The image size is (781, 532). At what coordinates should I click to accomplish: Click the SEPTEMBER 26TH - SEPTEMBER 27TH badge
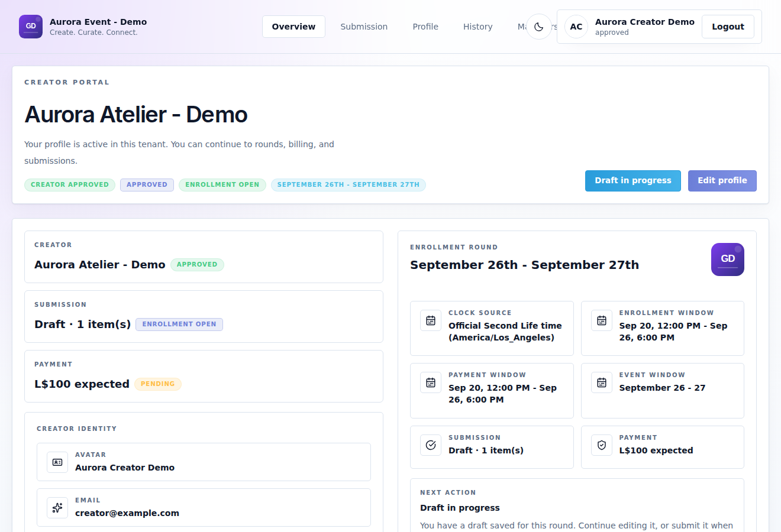pos(348,185)
